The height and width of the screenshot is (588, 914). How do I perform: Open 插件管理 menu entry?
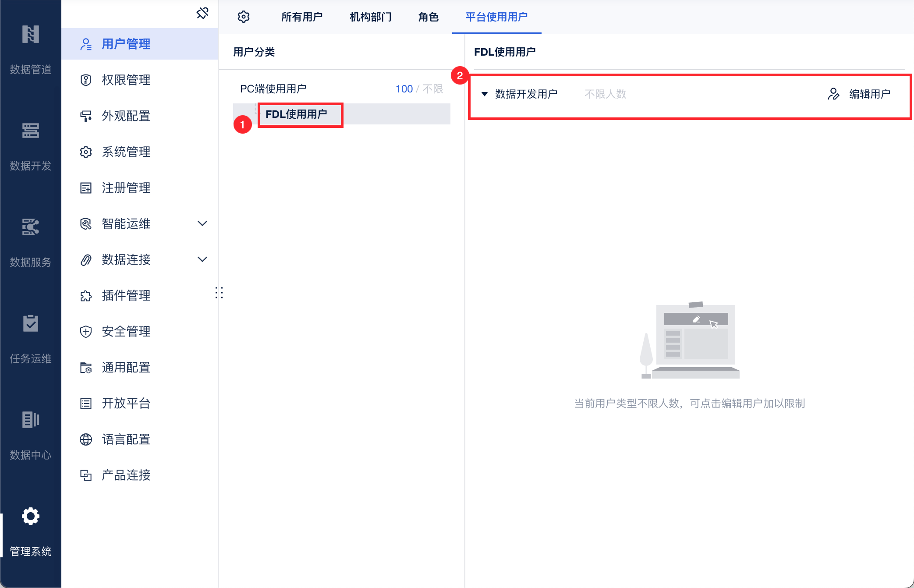(x=126, y=295)
